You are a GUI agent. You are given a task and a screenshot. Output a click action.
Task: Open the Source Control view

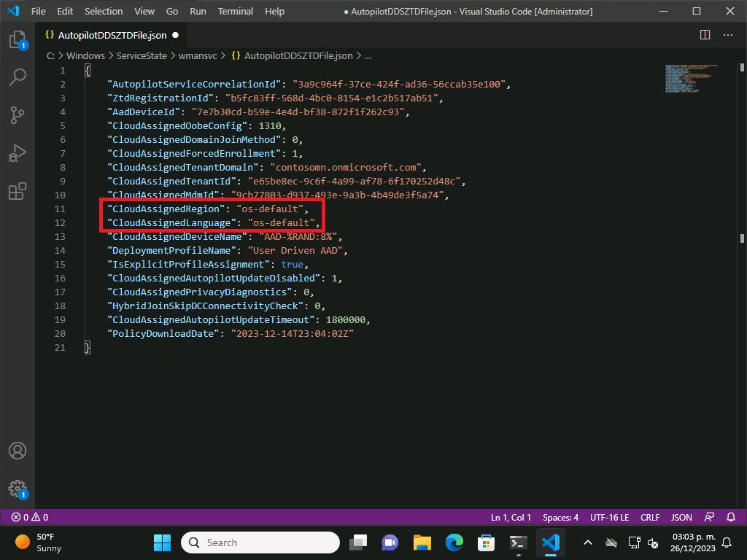coord(18,115)
